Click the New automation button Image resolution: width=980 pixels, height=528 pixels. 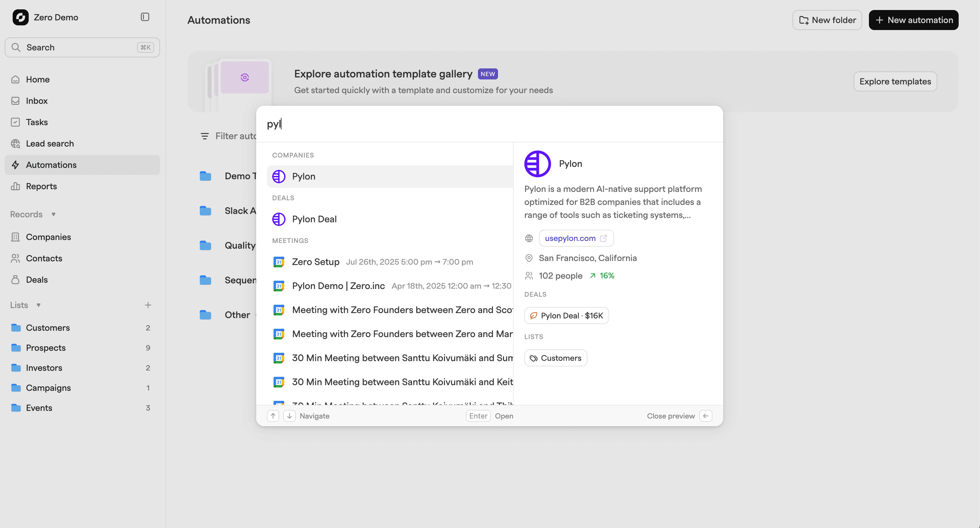913,20
